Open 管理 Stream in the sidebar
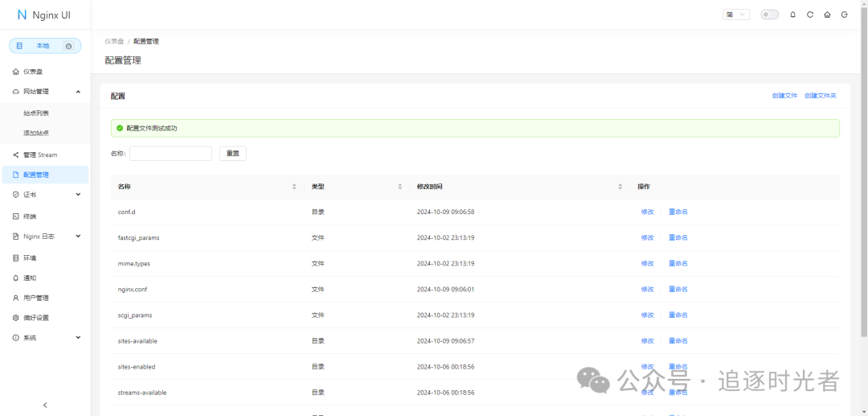Screen dimensions: 868x416 pos(40,154)
